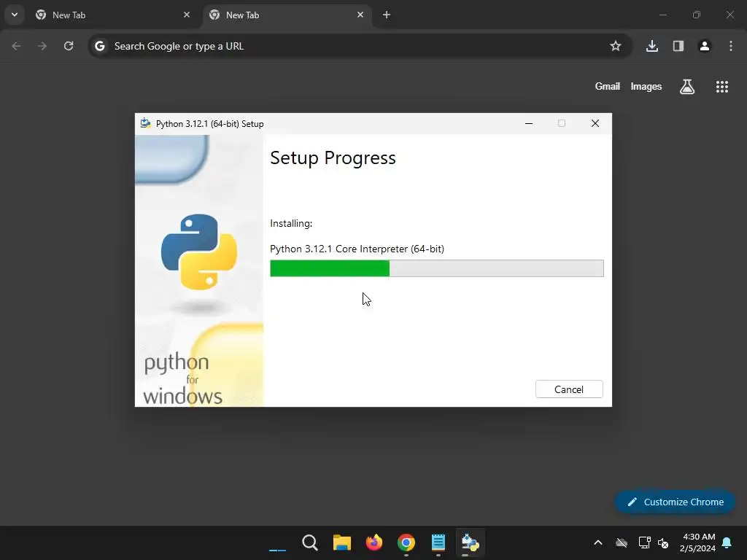Image resolution: width=747 pixels, height=560 pixels.
Task: Open a new Chrome tab with plus
Action: 387,15
